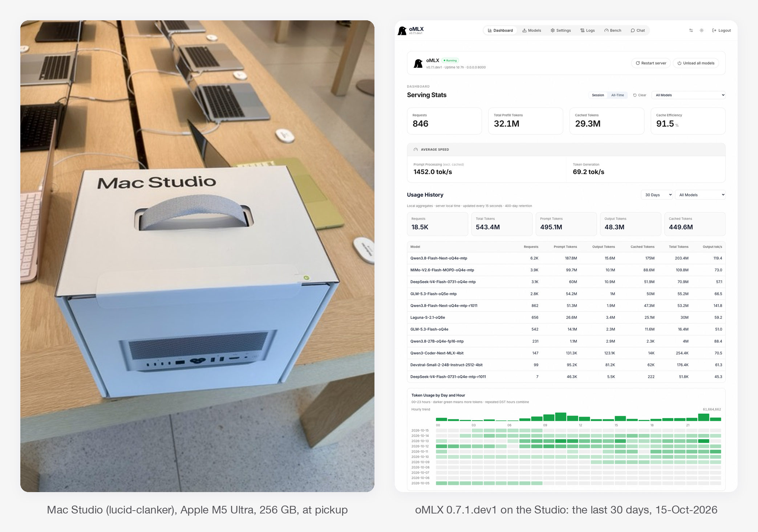
Task: Select the DeepSeek-V4-Flash-0731-oQ4e-mtp-r1011 row
Action: [x=566, y=377]
